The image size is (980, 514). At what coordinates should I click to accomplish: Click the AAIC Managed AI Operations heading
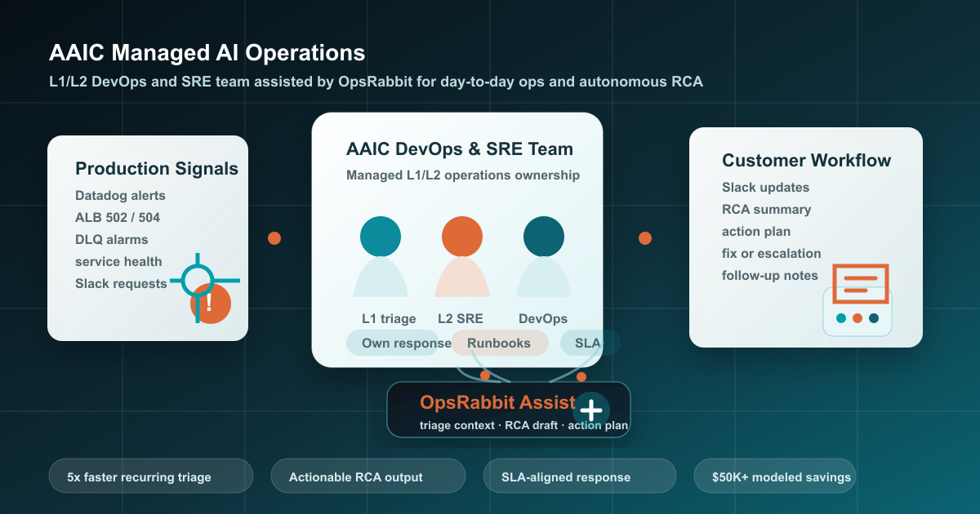[207, 52]
